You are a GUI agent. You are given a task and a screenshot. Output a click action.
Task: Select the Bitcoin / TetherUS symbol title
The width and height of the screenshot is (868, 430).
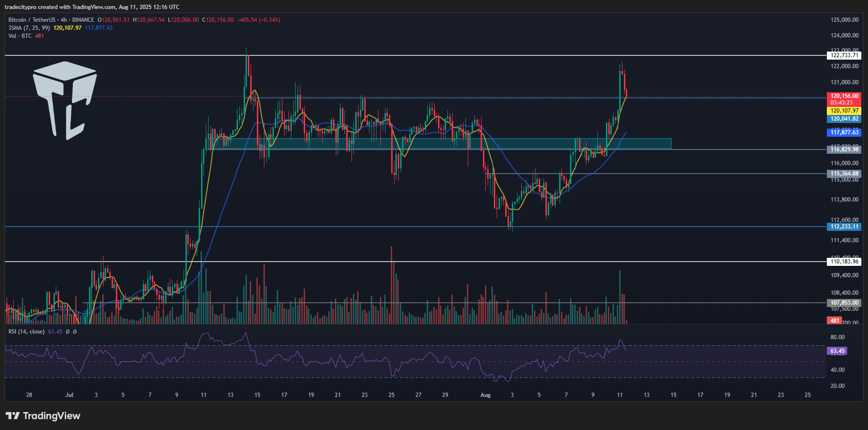point(31,20)
